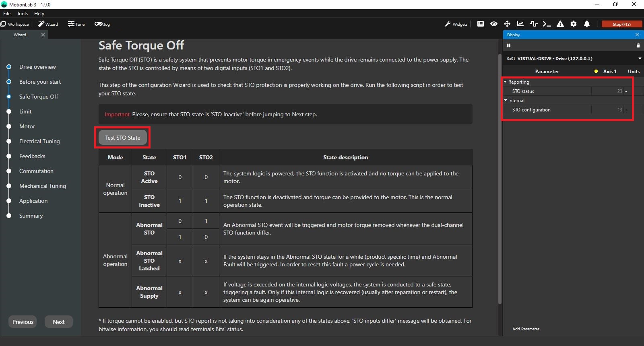
Task: Open the VIRTUAL-DRIVE drive selector dropdown
Action: click(x=640, y=59)
